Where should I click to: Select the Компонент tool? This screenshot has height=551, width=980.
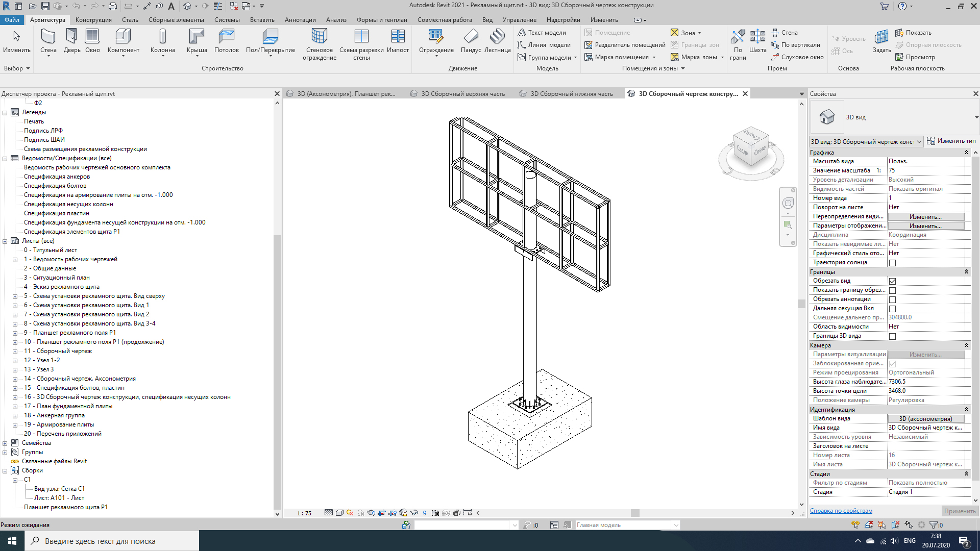click(x=123, y=41)
